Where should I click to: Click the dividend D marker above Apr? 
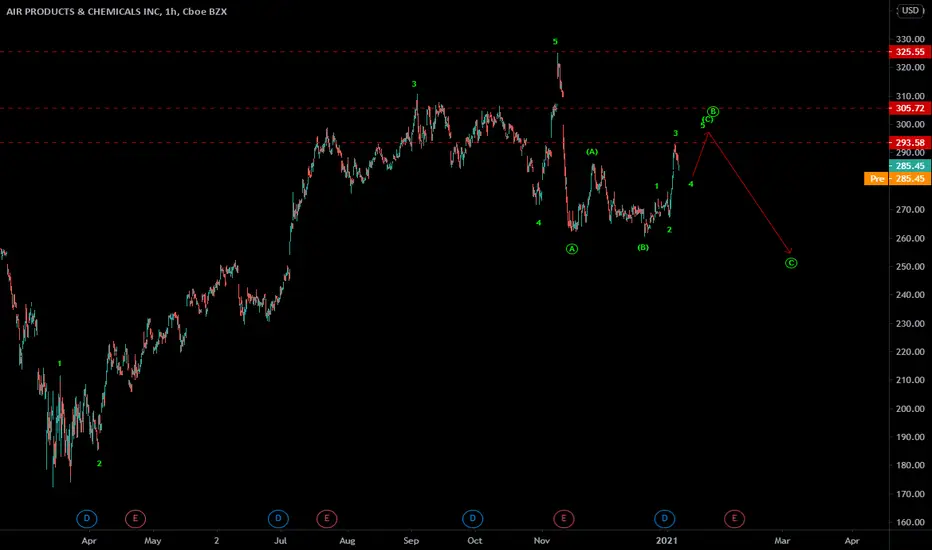click(x=87, y=518)
